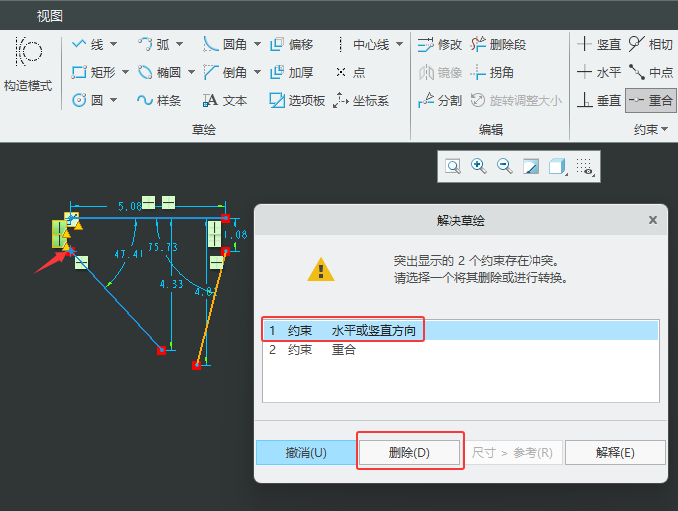Apply the Midpoint (中点) constraint

(651, 72)
